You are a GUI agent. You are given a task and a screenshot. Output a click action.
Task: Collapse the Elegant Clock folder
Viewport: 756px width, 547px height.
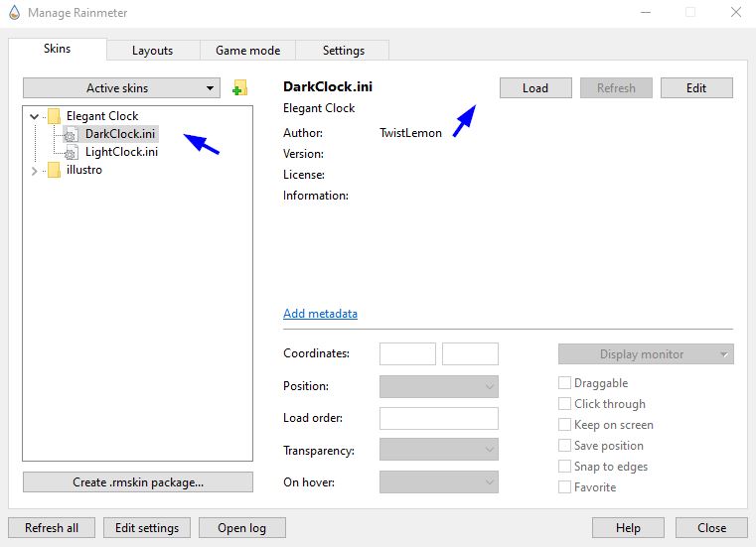[x=34, y=116]
